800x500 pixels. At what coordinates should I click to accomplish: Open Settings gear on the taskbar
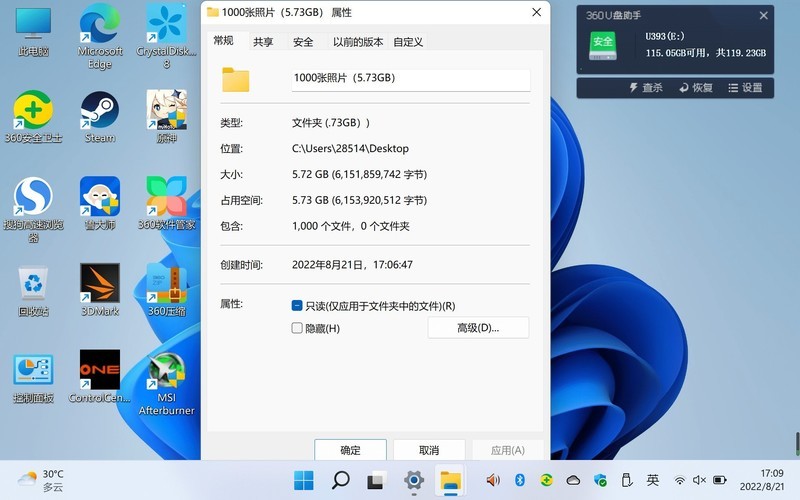pyautogui.click(x=414, y=480)
